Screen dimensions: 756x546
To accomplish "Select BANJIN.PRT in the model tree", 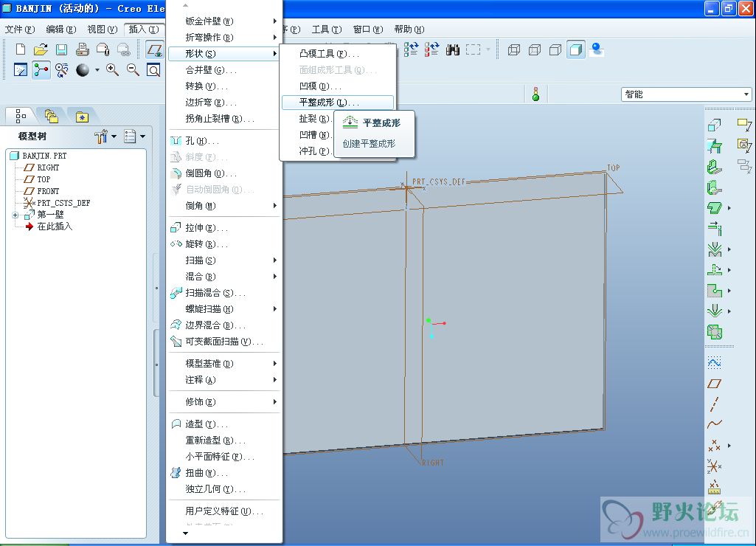I will 44,156.
